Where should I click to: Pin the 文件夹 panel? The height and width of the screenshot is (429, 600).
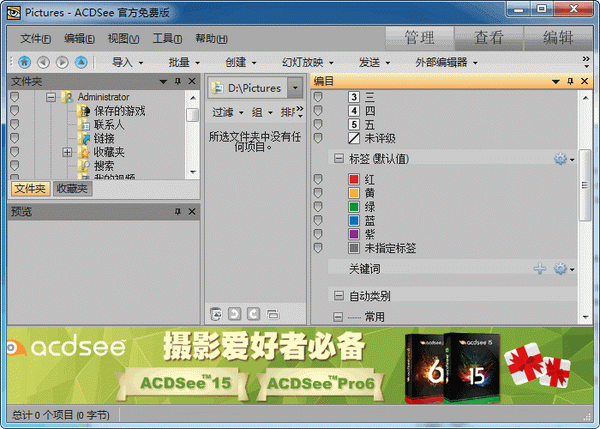[178, 82]
